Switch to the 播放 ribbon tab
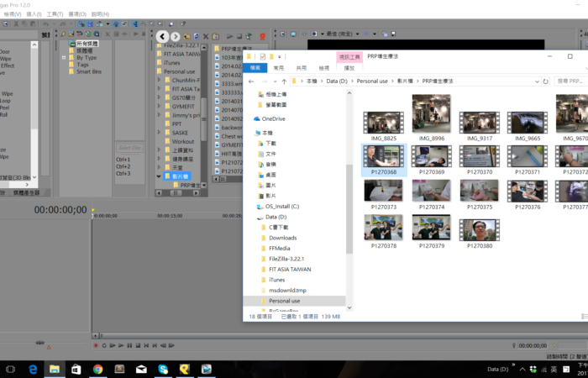This screenshot has height=378, width=588. [349, 67]
